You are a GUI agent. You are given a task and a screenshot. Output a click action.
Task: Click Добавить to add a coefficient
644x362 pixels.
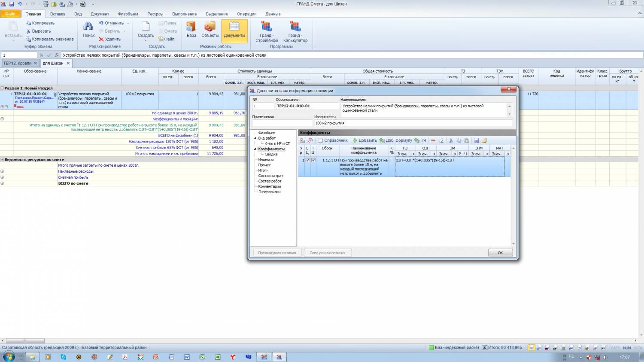pos(365,140)
